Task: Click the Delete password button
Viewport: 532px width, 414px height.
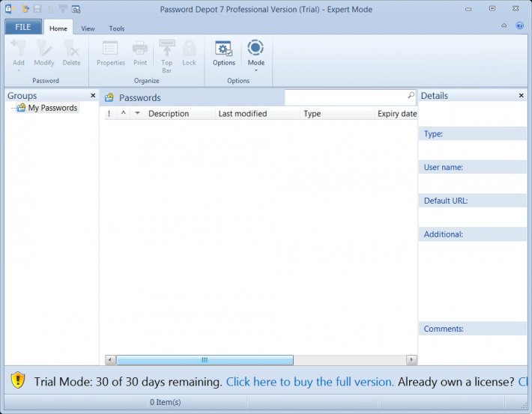Action: click(x=72, y=53)
